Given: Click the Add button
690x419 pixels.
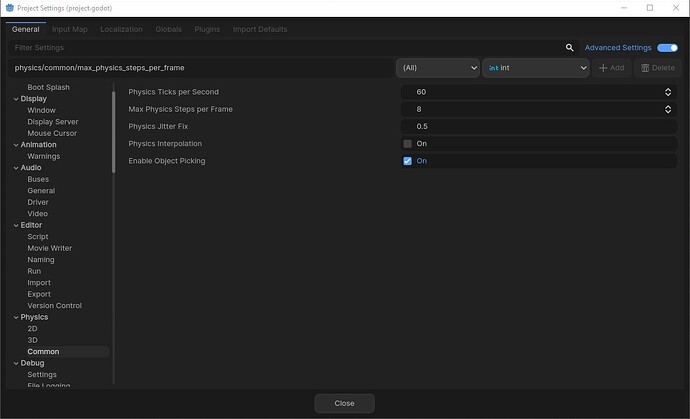Looking at the screenshot, I should 612,68.
